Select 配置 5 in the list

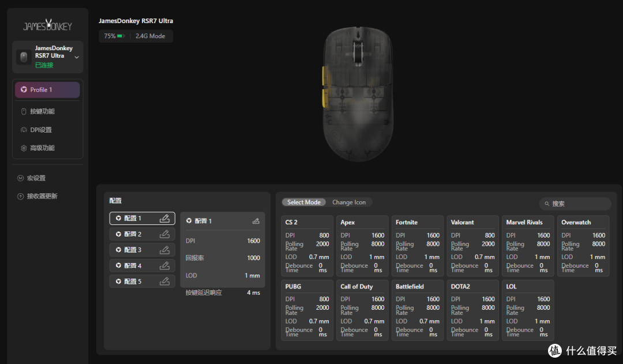(142, 282)
